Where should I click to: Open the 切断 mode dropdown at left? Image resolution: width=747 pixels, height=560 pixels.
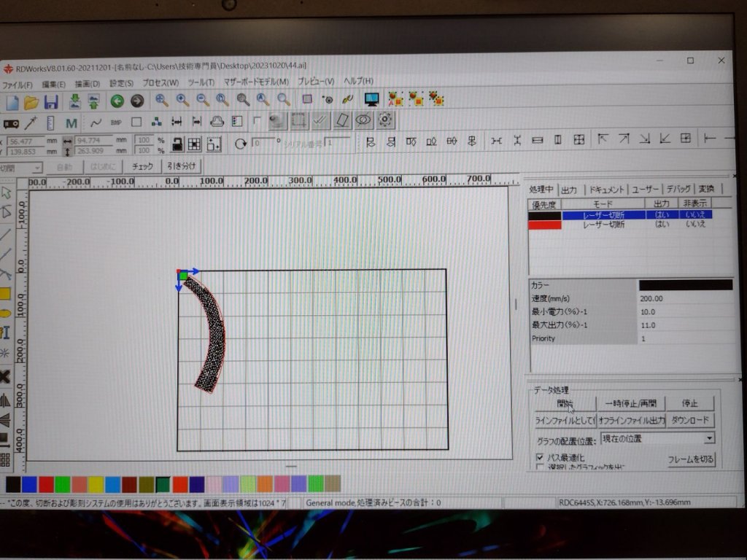pyautogui.click(x=37, y=168)
